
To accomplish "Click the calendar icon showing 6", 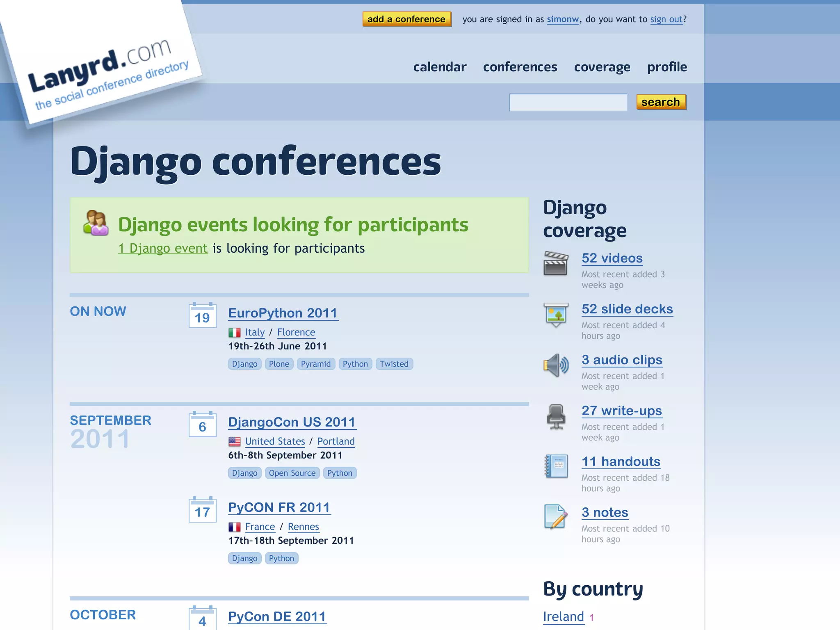I will (202, 424).
